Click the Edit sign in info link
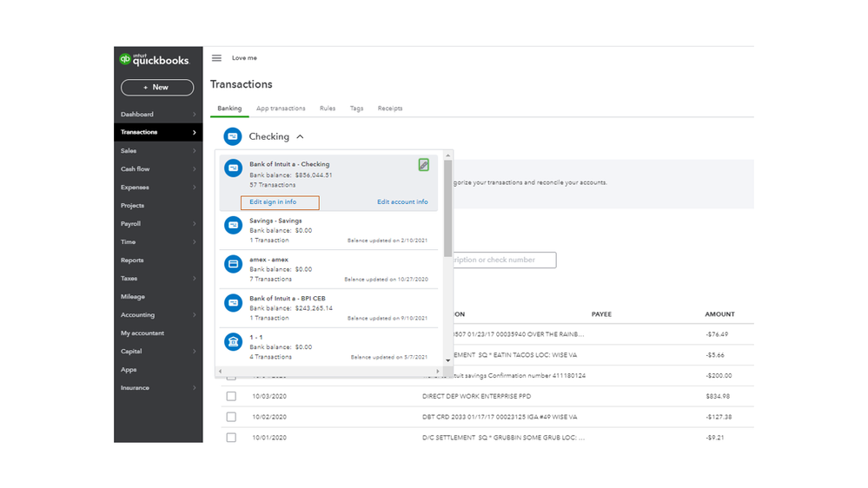This screenshot has width=868, height=488. tap(273, 202)
